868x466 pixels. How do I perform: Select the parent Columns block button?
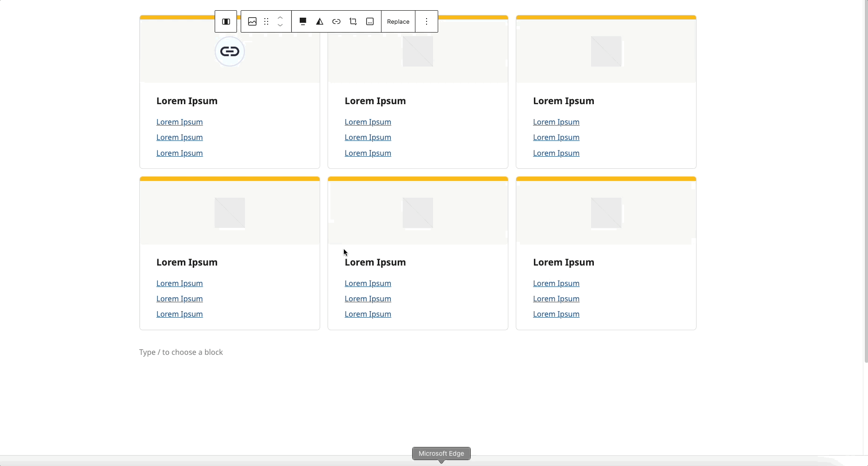(x=226, y=21)
